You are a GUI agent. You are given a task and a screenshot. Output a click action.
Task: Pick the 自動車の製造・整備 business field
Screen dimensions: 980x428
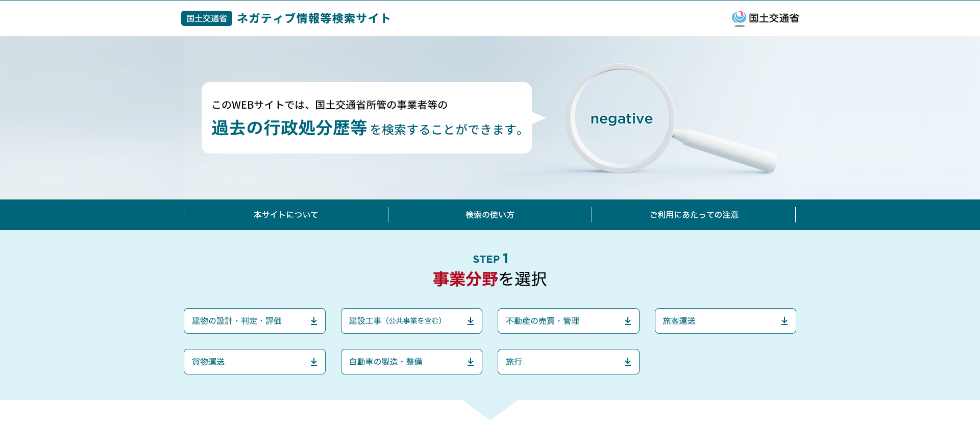386,362
